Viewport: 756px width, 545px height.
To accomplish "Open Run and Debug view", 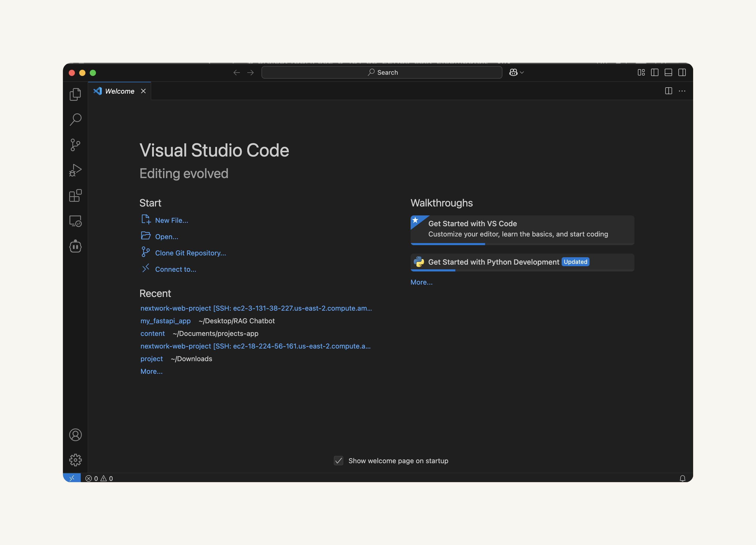I will pos(75,170).
